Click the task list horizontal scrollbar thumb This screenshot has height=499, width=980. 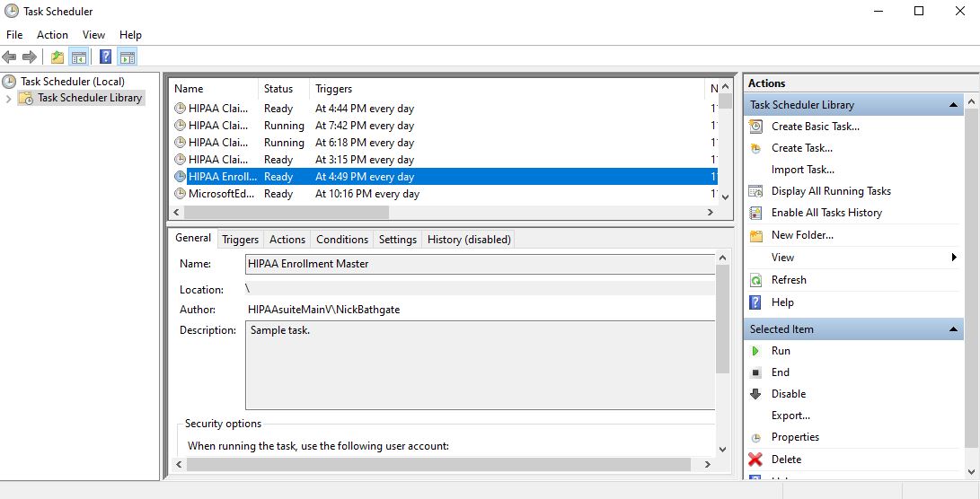(x=287, y=213)
